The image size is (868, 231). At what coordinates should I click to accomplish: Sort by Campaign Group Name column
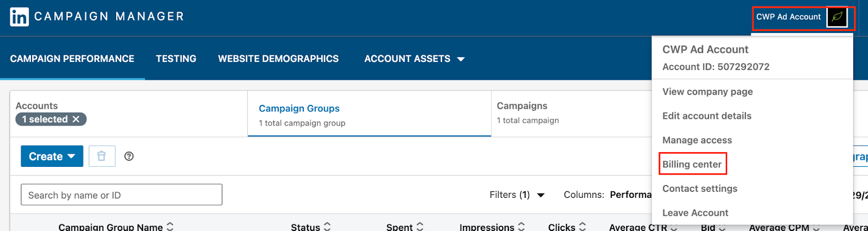pyautogui.click(x=170, y=227)
